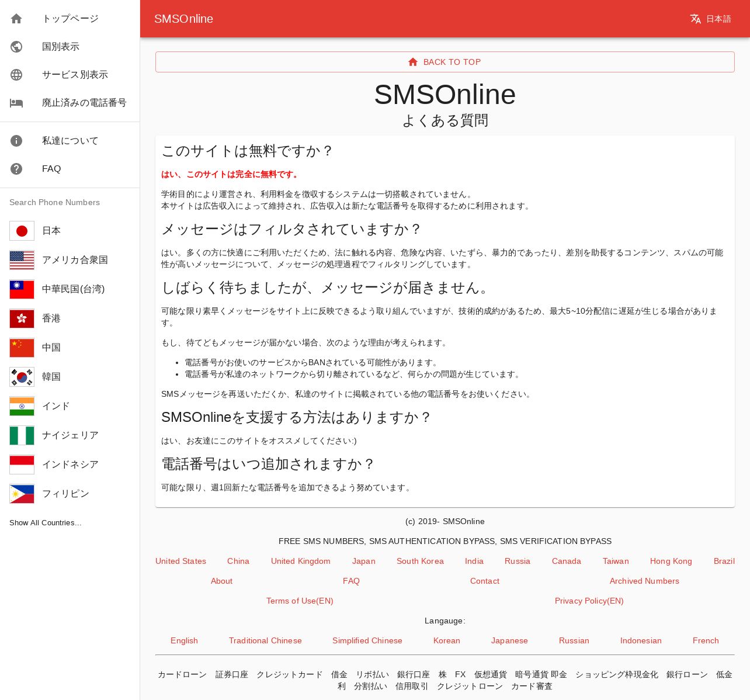Click the language globe icon beside サービス別表示
Image resolution: width=750 pixels, height=700 pixels.
tap(16, 75)
